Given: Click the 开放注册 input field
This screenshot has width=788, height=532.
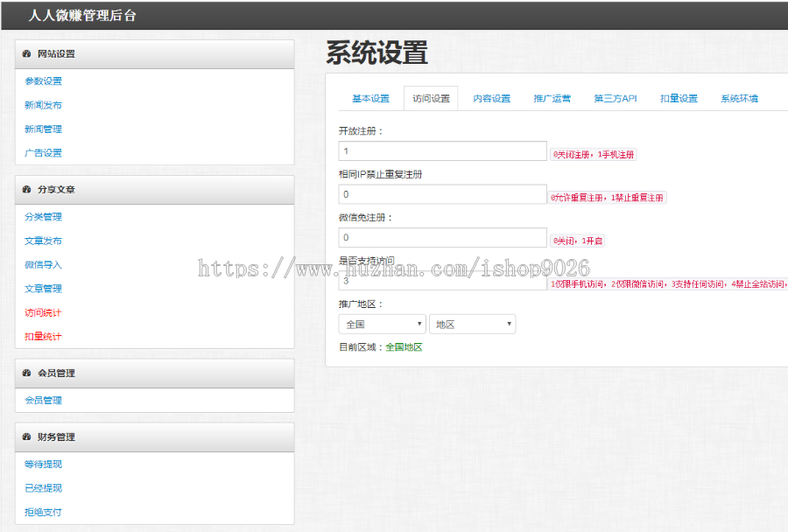Looking at the screenshot, I should pyautogui.click(x=442, y=150).
